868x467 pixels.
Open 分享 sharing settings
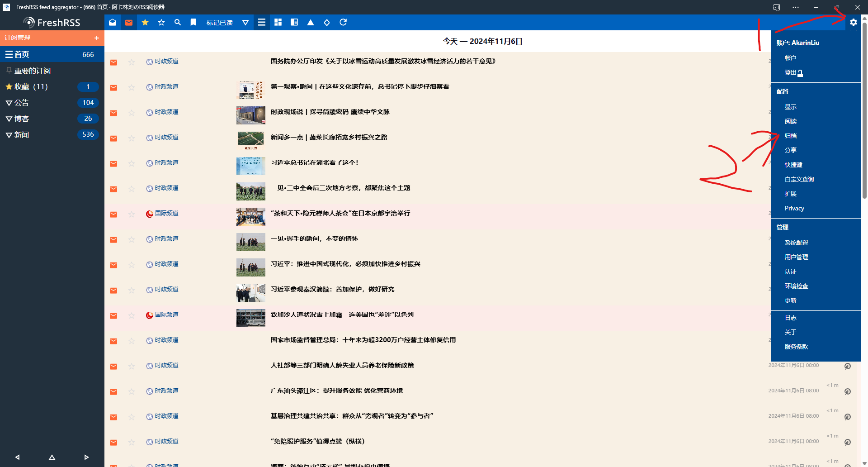pos(790,150)
